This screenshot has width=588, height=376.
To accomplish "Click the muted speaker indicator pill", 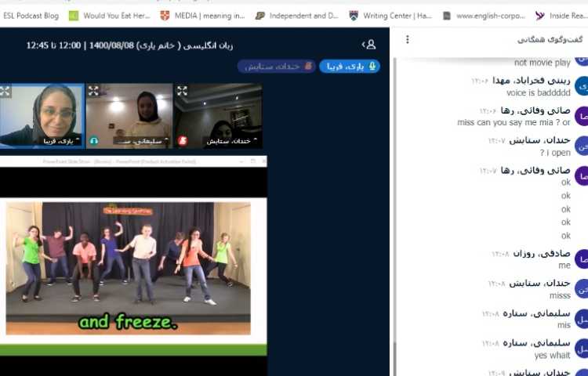I will 276,67.
